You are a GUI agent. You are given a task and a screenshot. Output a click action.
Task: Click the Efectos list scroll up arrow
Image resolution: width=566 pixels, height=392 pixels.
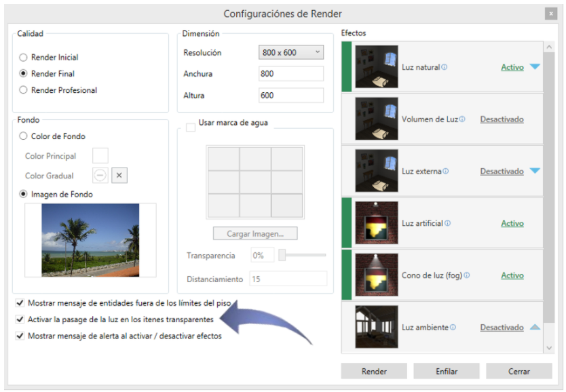549,47
